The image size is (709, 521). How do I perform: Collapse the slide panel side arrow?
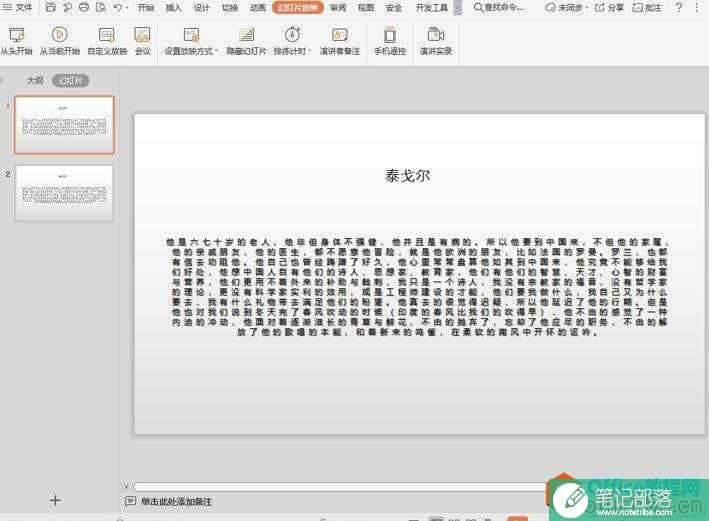[x=2, y=81]
